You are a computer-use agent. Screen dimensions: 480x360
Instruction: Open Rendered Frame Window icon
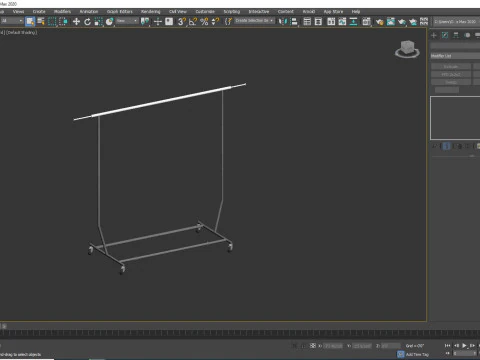pyautogui.click(x=391, y=22)
